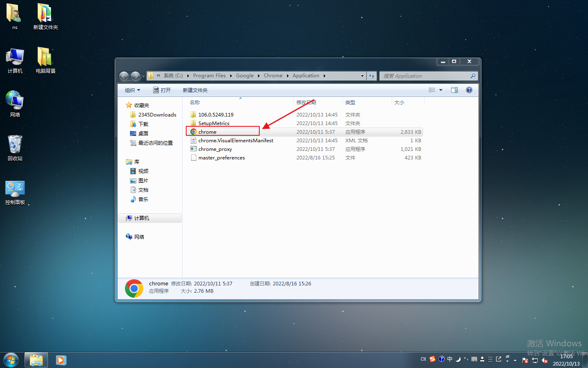Open the media player taskbar icon
Image resolution: width=588 pixels, height=368 pixels.
[x=61, y=360]
